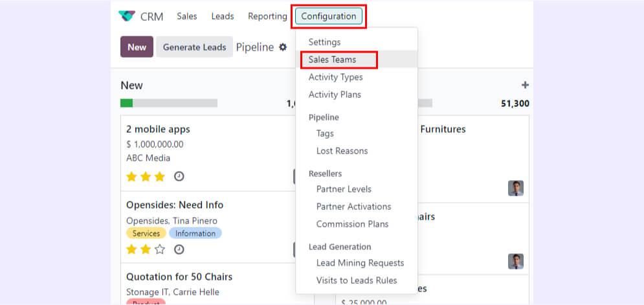Select the Lead Mining Requests menu item
This screenshot has height=305, width=644.
[x=360, y=263]
